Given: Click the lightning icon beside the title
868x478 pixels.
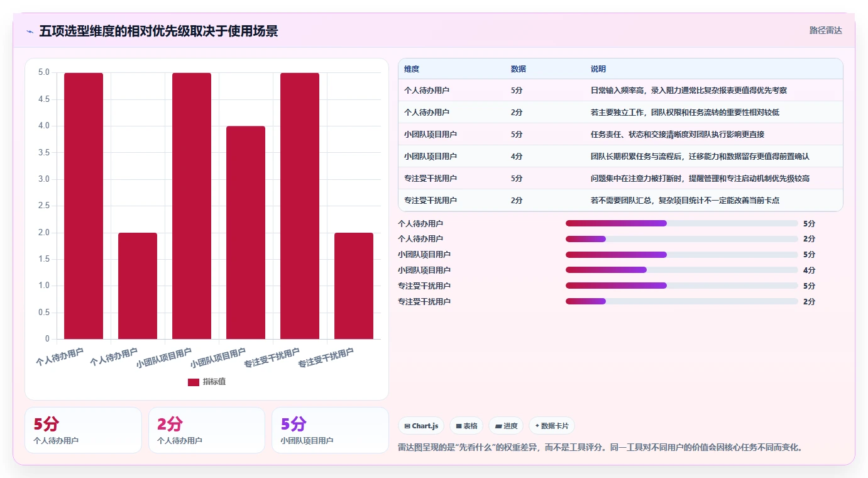Looking at the screenshot, I should (30, 31).
